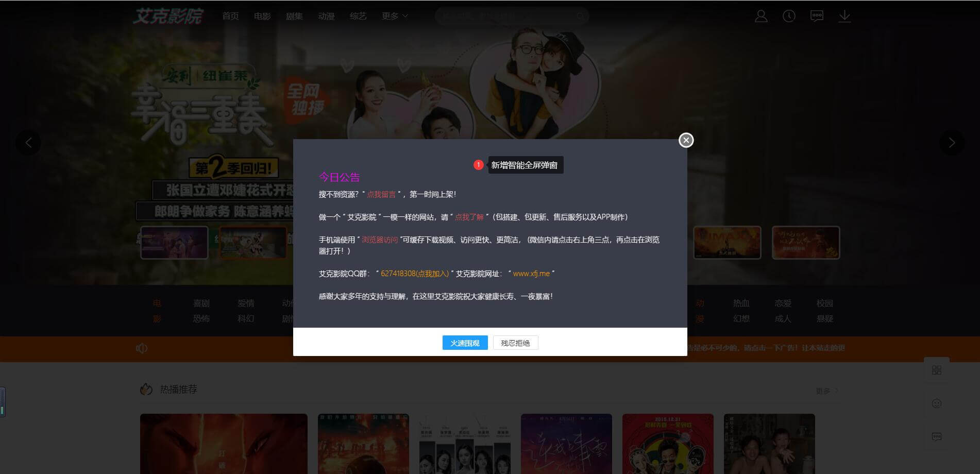Select the last carousel thumbnail on the right
This screenshot has height=474, width=980.
click(x=806, y=242)
